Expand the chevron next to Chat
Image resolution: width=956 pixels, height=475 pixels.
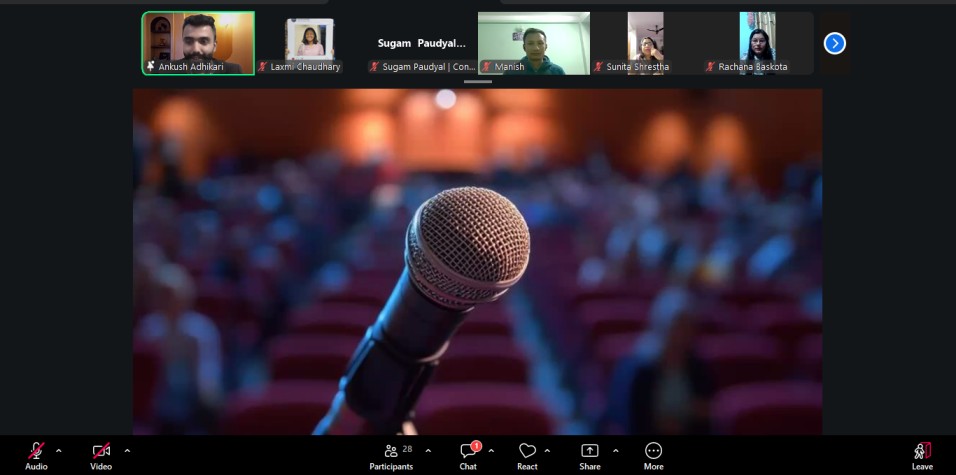tap(491, 450)
